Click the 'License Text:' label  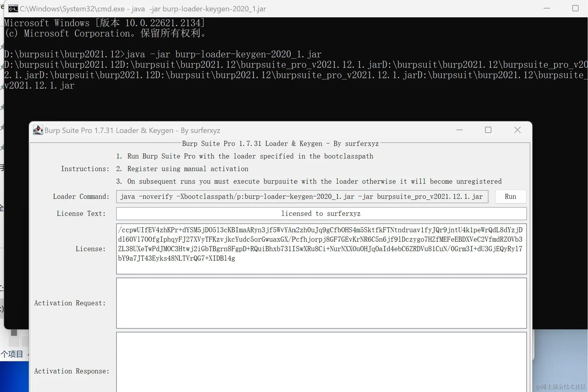click(x=81, y=214)
